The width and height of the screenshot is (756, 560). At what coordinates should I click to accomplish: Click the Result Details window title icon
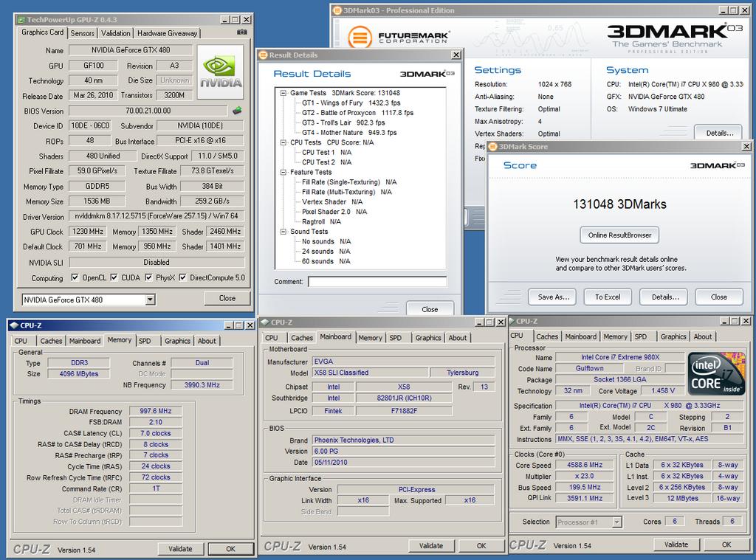264,55
